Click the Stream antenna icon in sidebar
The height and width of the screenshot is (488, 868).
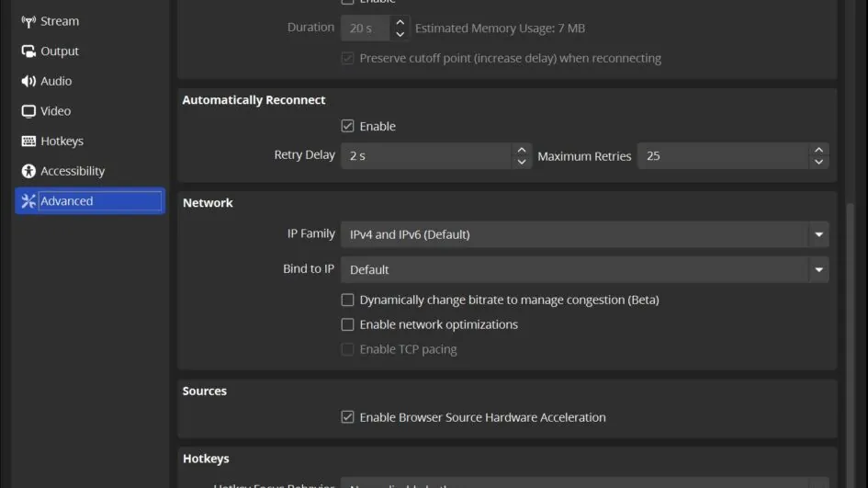click(28, 21)
